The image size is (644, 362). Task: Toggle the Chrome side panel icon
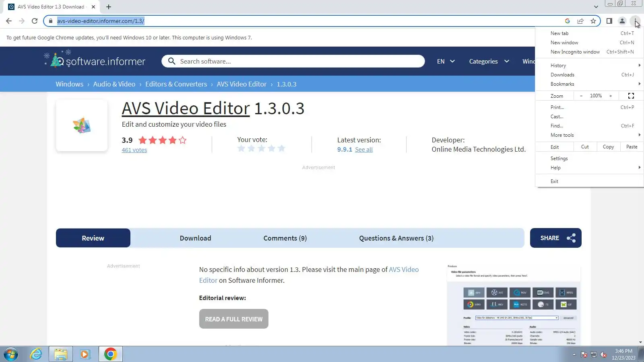[609, 21]
